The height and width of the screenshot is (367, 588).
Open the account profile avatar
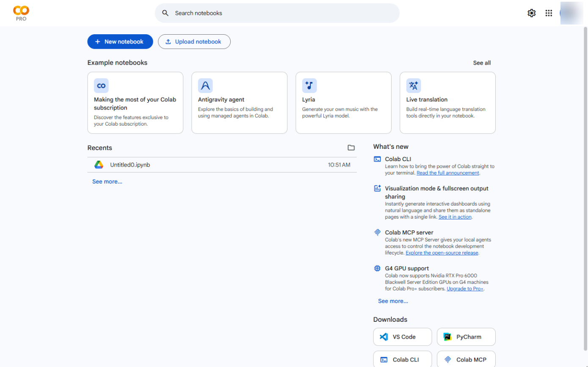[x=571, y=13]
